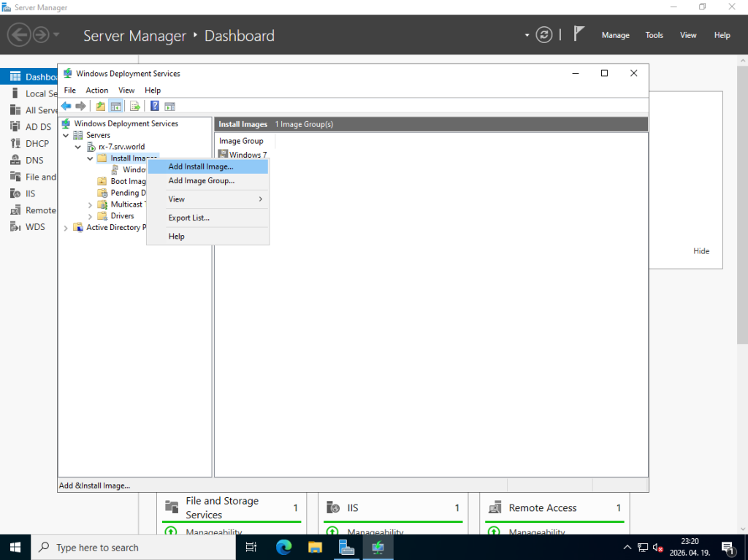Collapse the Servers tree node

click(x=66, y=135)
